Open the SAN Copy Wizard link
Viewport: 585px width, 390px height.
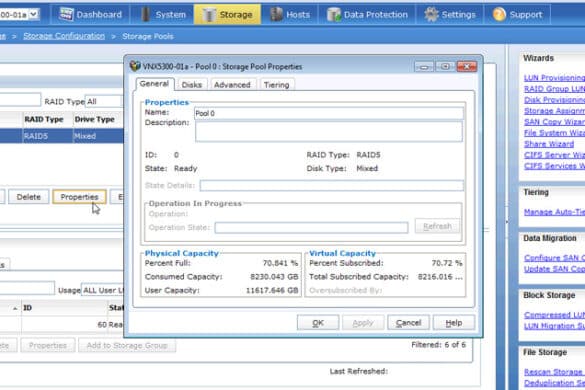click(554, 122)
